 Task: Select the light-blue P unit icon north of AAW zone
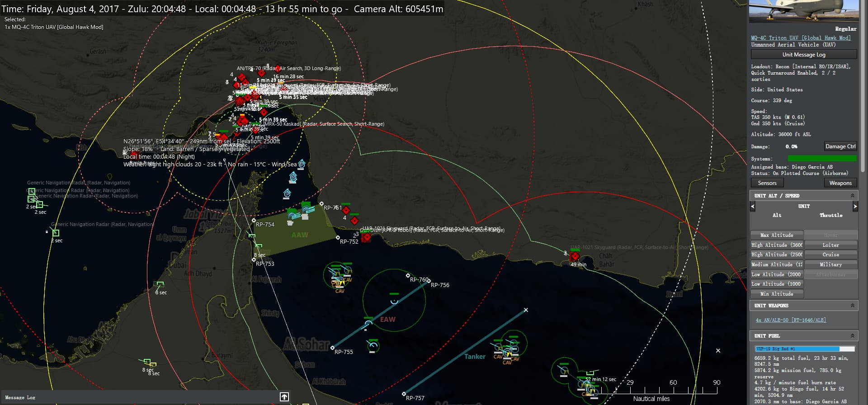pos(287,194)
